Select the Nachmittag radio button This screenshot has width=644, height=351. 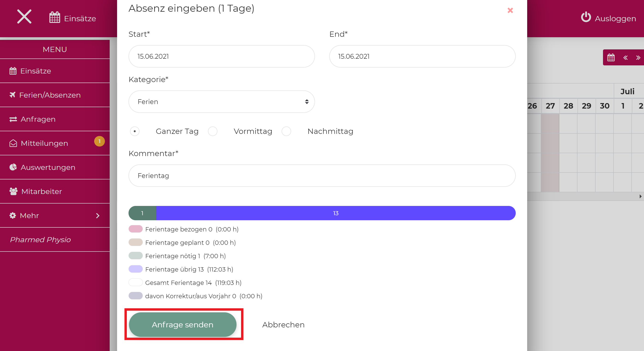coord(286,131)
